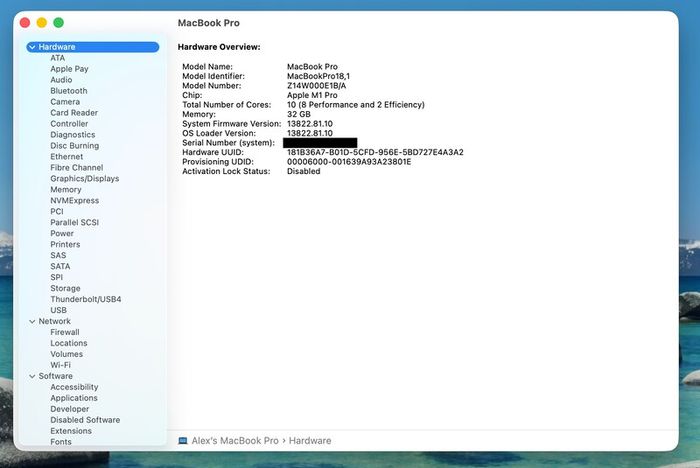Select the Software category label

pyautogui.click(x=55, y=376)
